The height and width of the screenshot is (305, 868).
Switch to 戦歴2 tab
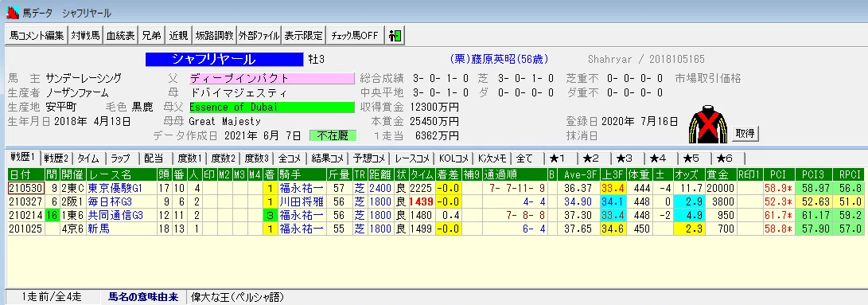coord(57,158)
